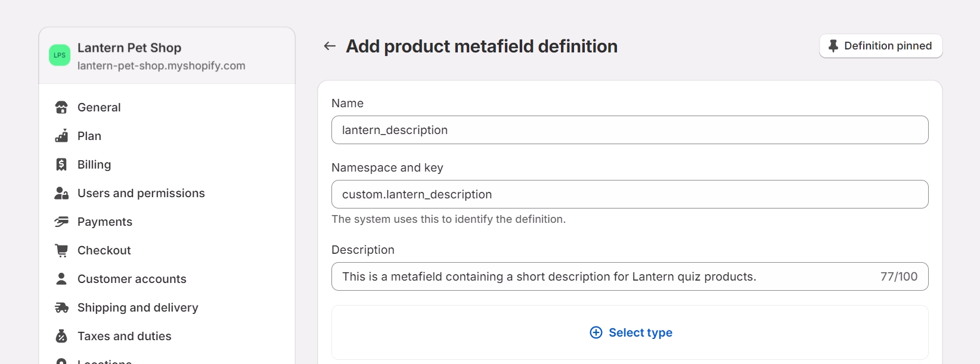Click the 77/100 character counter
980x364 pixels.
[x=899, y=276]
